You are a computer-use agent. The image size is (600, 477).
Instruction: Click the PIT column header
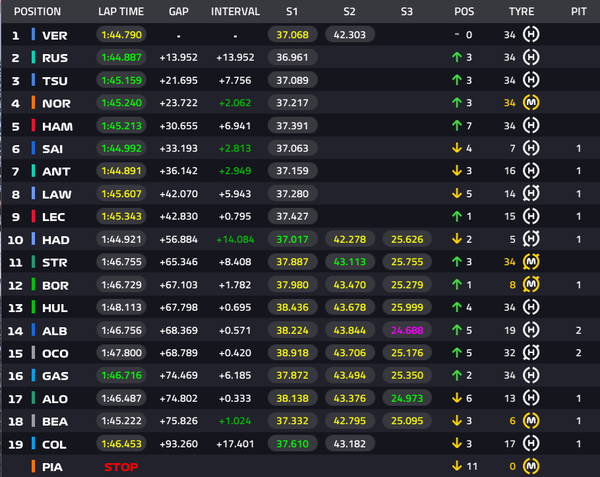click(579, 11)
